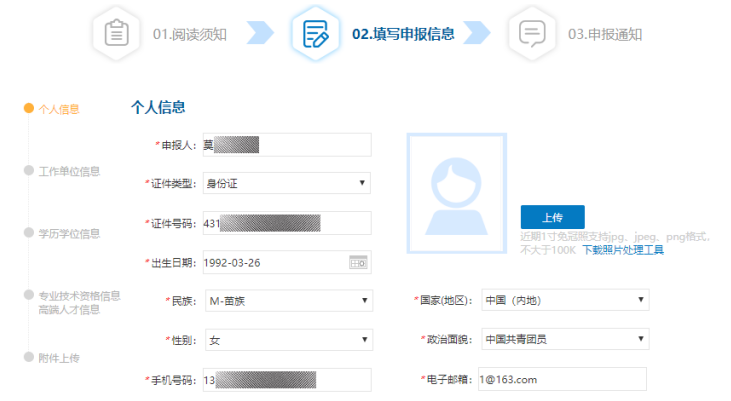This screenshot has height=401, width=731.
Task: Click the 电子邮箱 input field
Action: pos(563,379)
